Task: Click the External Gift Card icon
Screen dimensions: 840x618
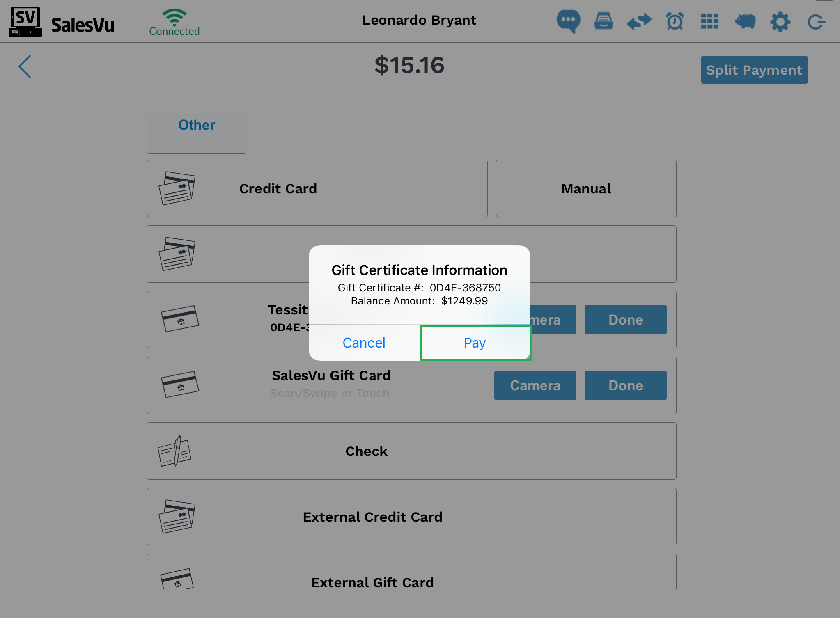Action: pos(177,579)
